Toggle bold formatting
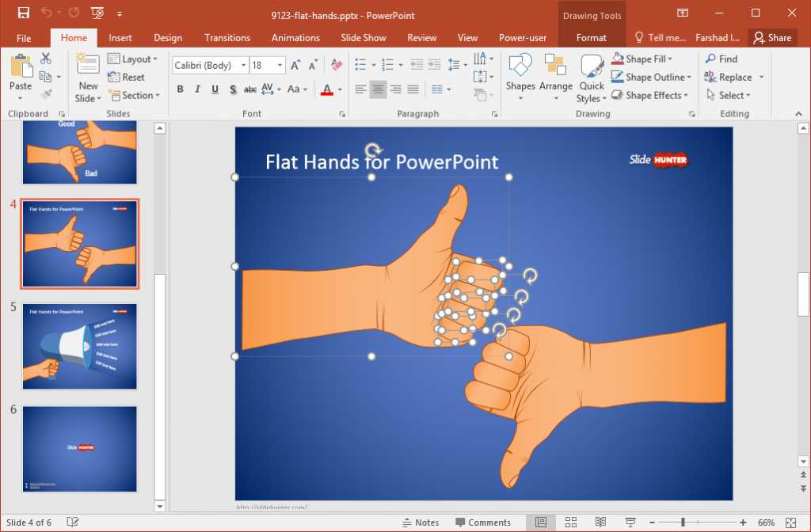 click(179, 89)
